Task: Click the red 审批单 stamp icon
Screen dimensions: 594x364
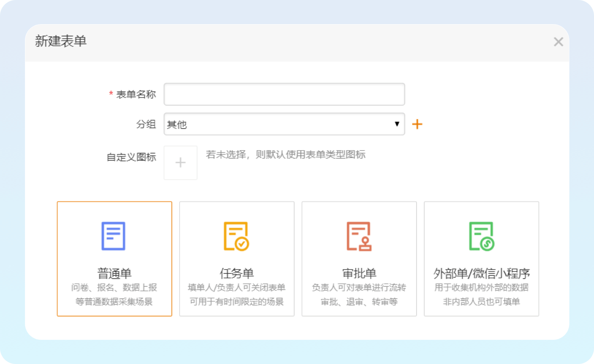Action: pyautogui.click(x=359, y=236)
